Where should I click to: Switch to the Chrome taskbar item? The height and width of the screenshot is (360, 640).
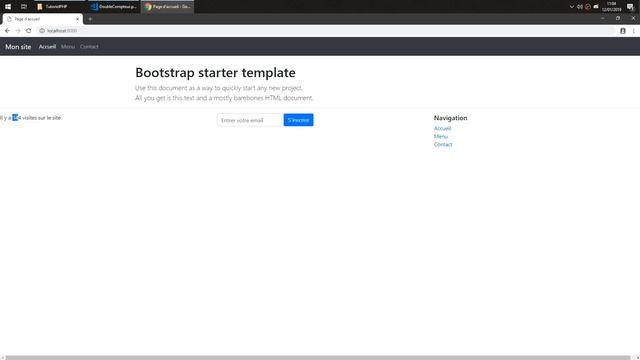(167, 7)
